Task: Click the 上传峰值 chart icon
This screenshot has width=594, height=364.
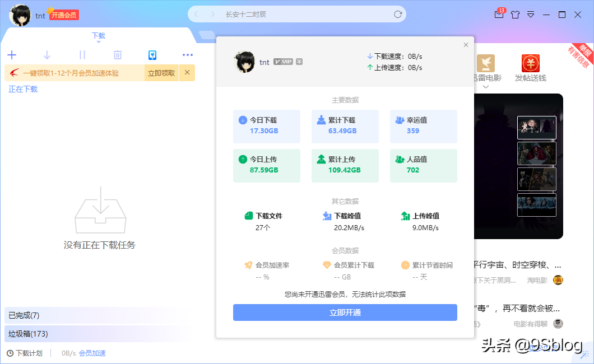Action: [405, 216]
